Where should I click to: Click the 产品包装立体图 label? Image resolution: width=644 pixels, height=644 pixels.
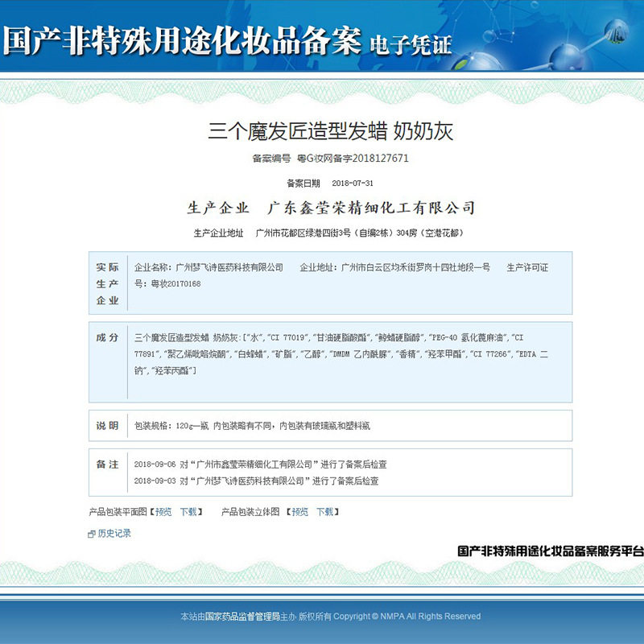tap(250, 512)
